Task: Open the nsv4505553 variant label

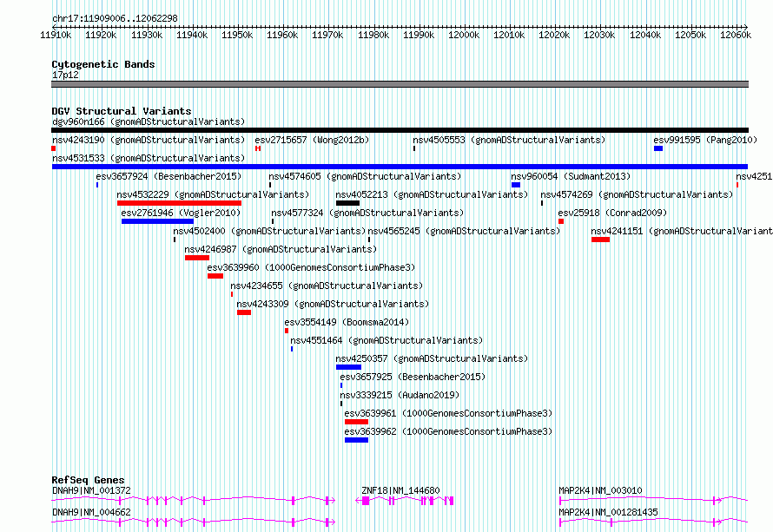Action: coord(509,140)
